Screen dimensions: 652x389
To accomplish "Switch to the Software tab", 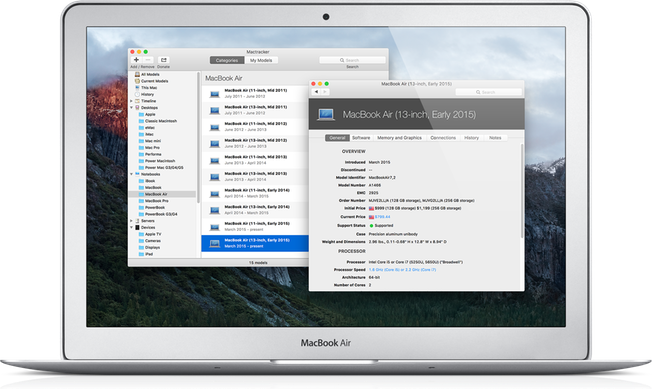I will (361, 138).
